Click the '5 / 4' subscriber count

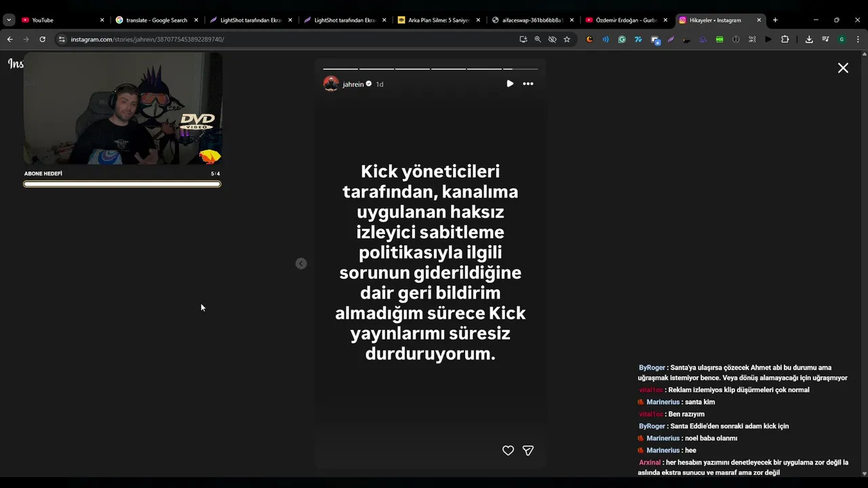(216, 174)
